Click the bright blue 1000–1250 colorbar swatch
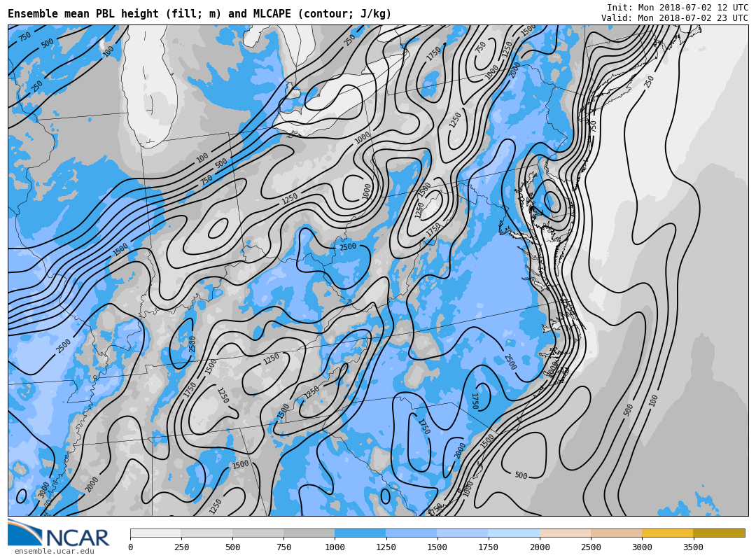The image size is (756, 560). point(360,533)
